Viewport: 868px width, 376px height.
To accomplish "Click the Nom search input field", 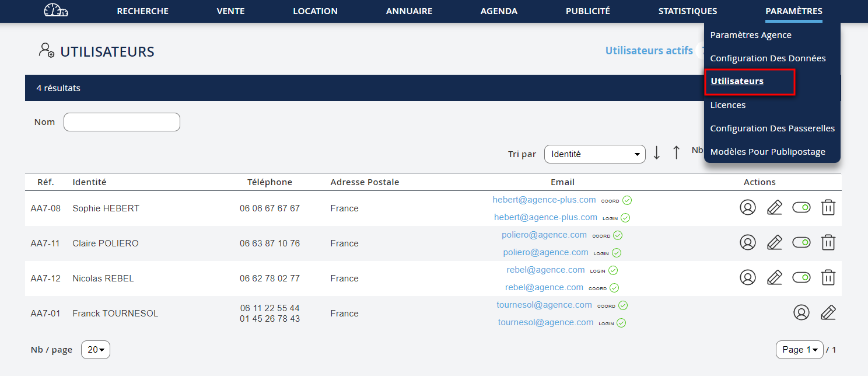I will pyautogui.click(x=121, y=122).
